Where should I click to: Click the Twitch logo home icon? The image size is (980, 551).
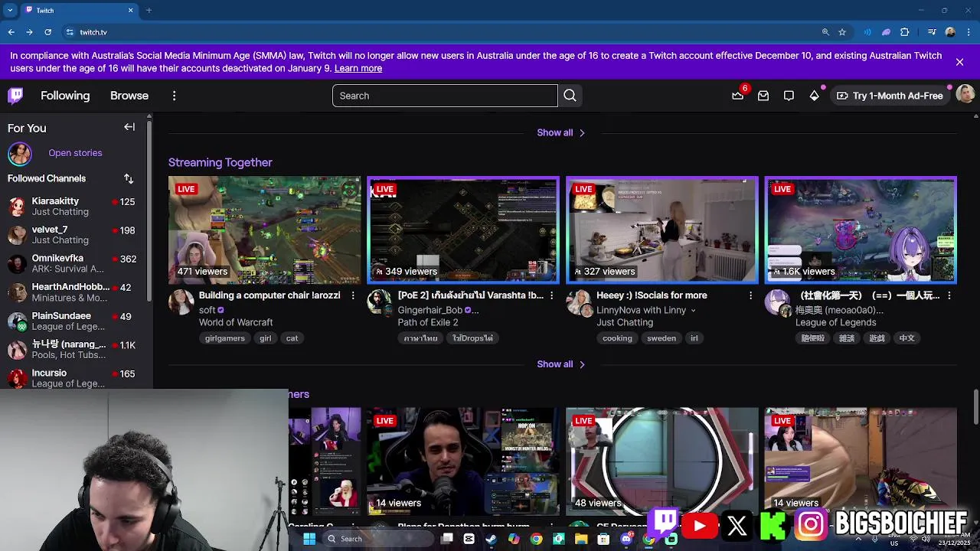15,96
